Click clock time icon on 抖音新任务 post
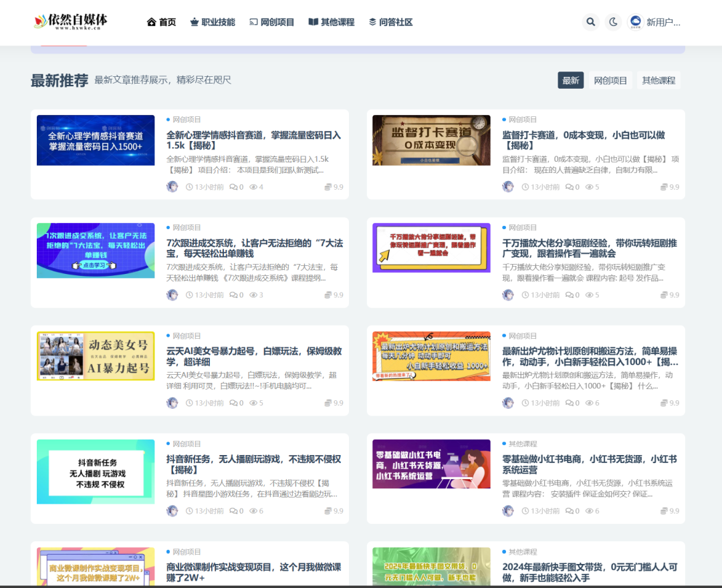Screen dimensions: 722x588 189,511
